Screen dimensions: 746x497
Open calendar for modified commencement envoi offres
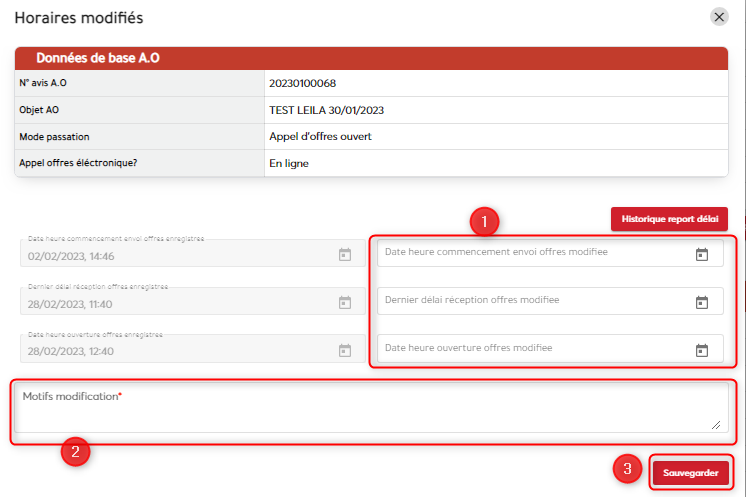click(x=702, y=254)
